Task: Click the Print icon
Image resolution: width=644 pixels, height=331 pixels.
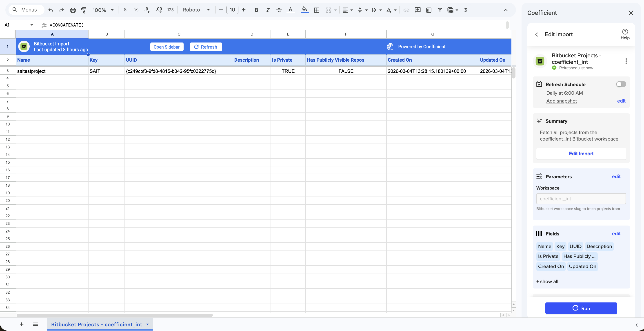Action: pos(73,10)
